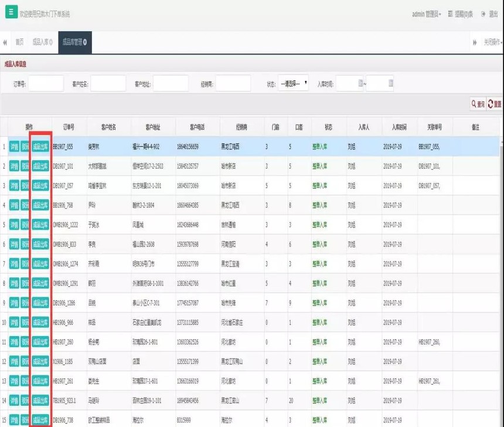Focus the 客户姓名 search field
Image resolution: width=504 pixels, height=427 pixels.
point(108,83)
